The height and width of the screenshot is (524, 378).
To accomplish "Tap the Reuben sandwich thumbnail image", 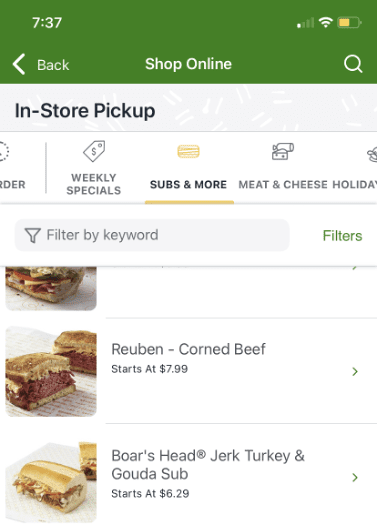I will 51,371.
